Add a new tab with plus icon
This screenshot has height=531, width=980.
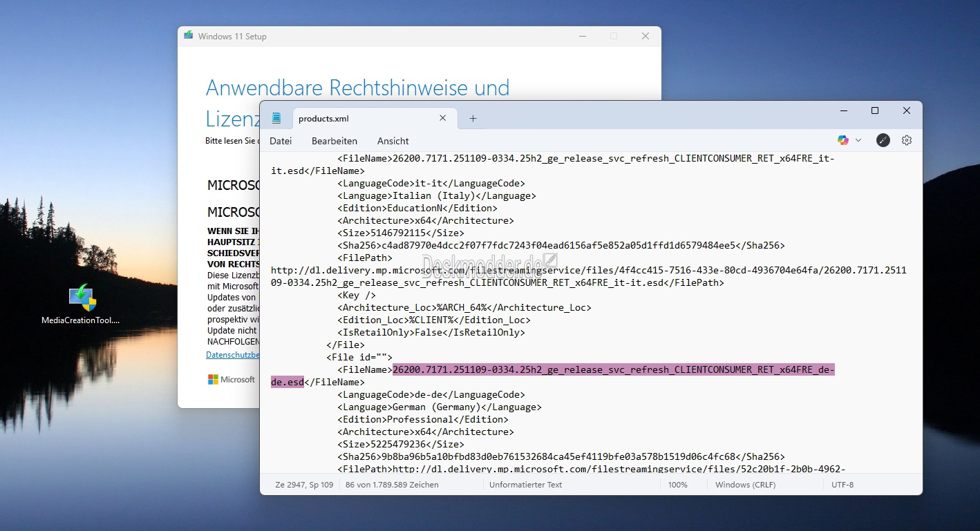(x=473, y=119)
